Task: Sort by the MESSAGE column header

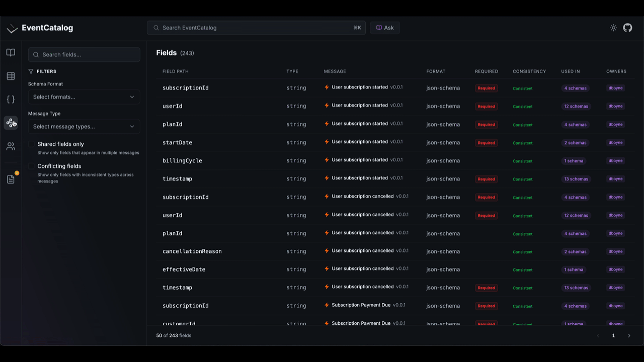Action: pyautogui.click(x=335, y=71)
